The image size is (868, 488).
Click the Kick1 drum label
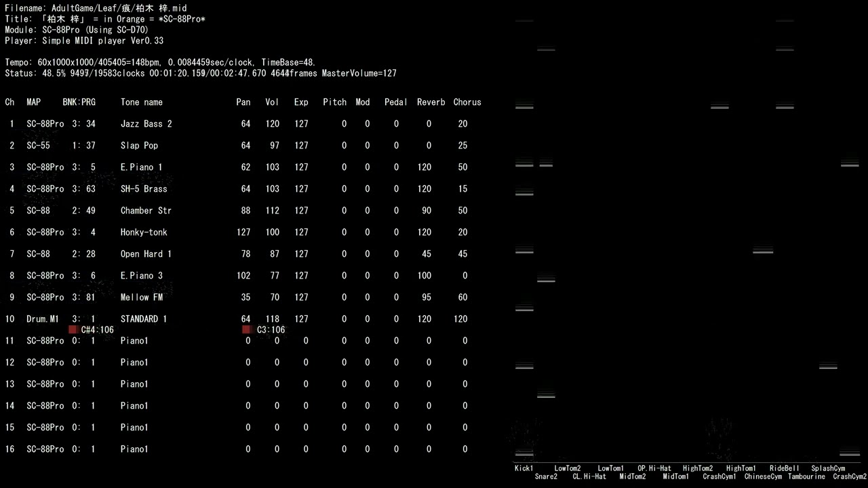[x=524, y=468]
